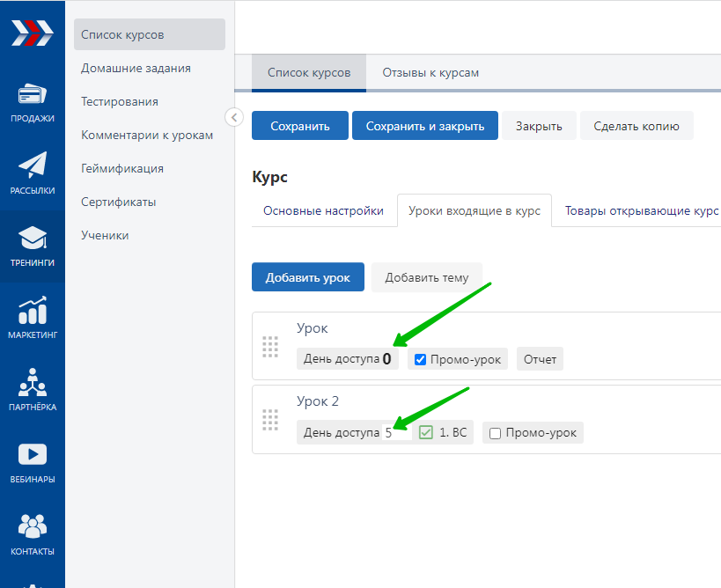
Task: Open the Основные настройки tab
Action: point(323,211)
